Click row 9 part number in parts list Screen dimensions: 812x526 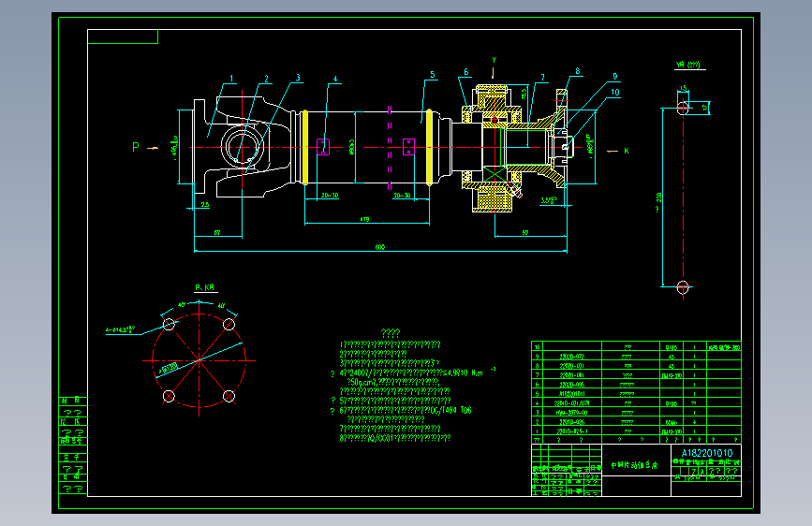(x=572, y=357)
